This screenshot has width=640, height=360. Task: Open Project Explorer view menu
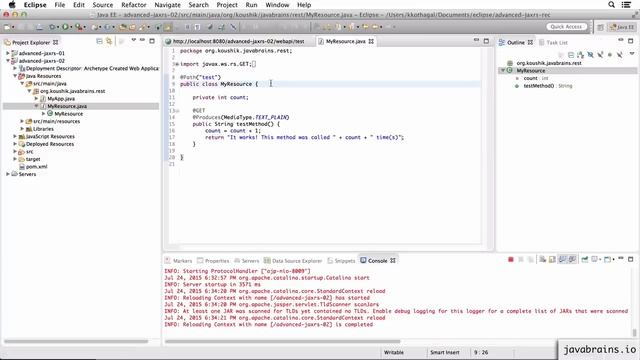click(x=133, y=40)
